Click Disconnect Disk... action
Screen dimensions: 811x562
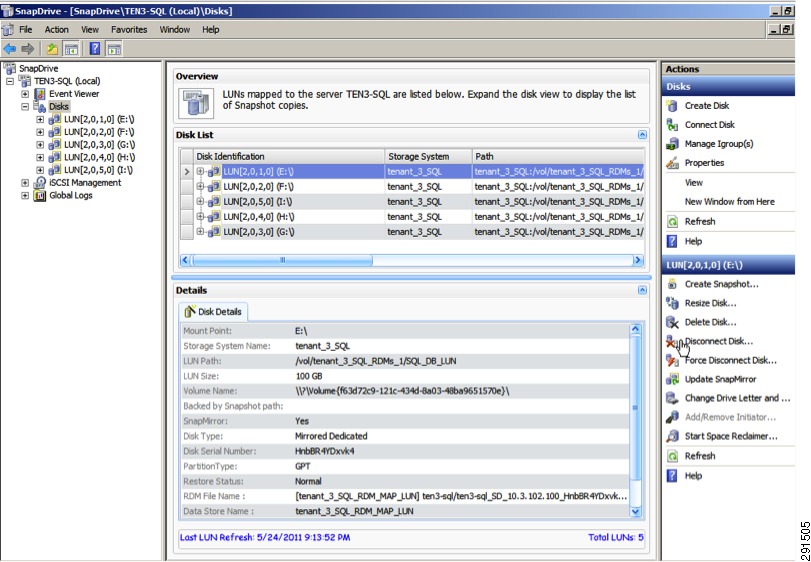click(718, 341)
